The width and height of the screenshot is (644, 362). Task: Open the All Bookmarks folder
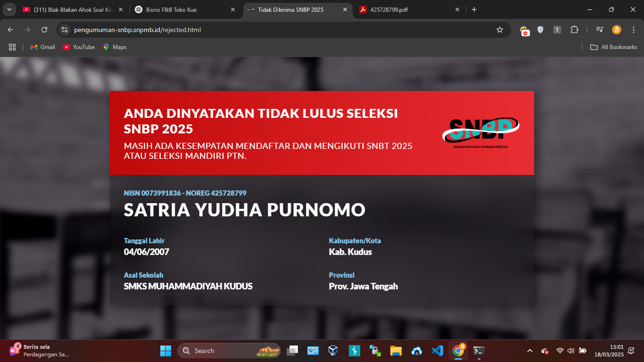coord(614,47)
